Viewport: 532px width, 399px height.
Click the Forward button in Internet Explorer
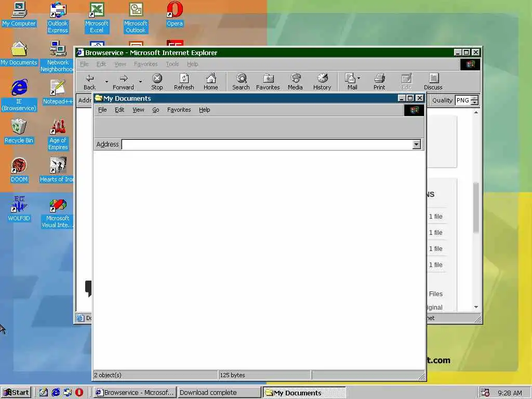tap(123, 82)
